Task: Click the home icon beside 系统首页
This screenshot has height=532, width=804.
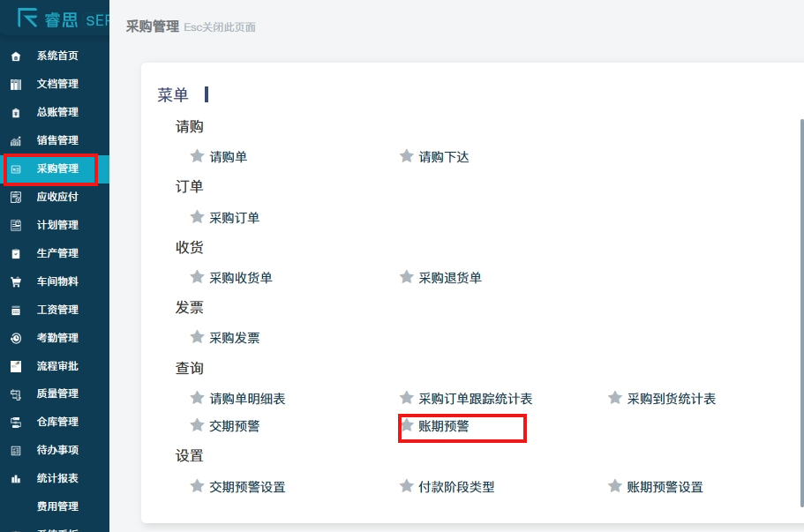Action: (x=15, y=56)
